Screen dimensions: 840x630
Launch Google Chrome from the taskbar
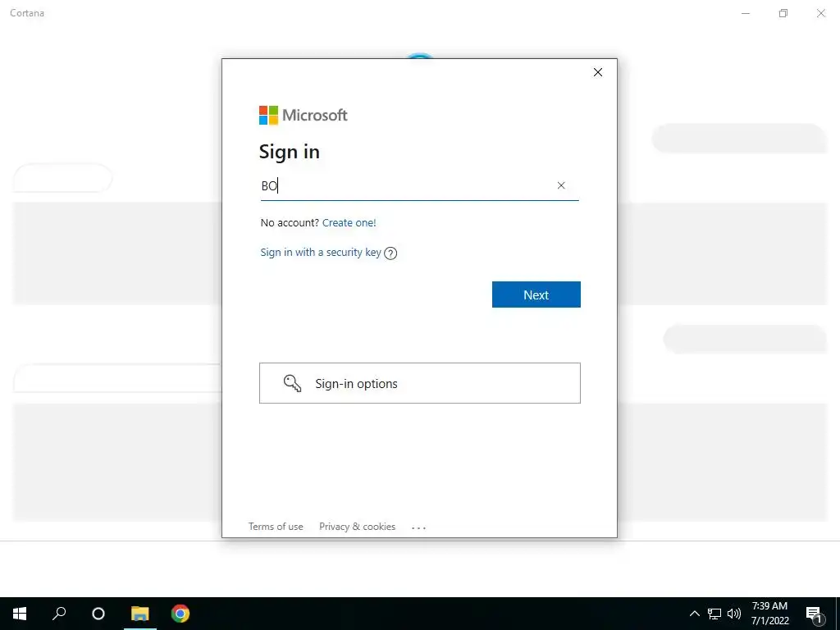(x=180, y=614)
